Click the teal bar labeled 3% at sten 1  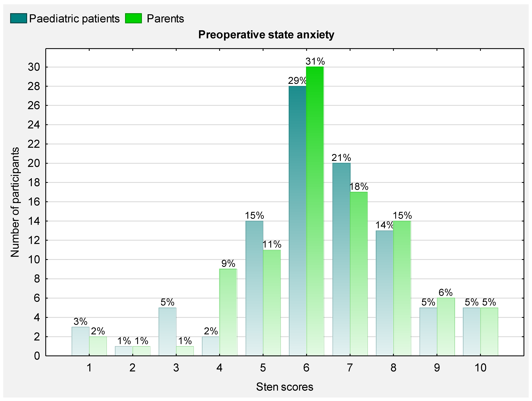pos(80,341)
